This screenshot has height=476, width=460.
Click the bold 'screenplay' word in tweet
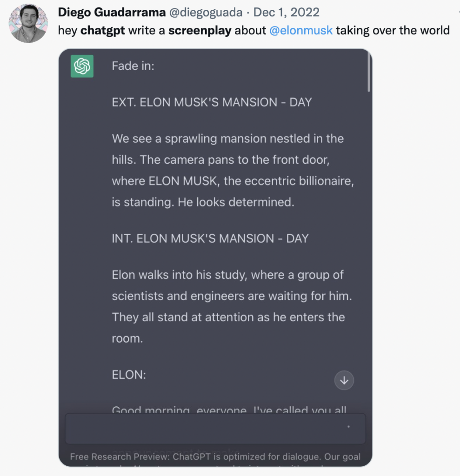(200, 30)
